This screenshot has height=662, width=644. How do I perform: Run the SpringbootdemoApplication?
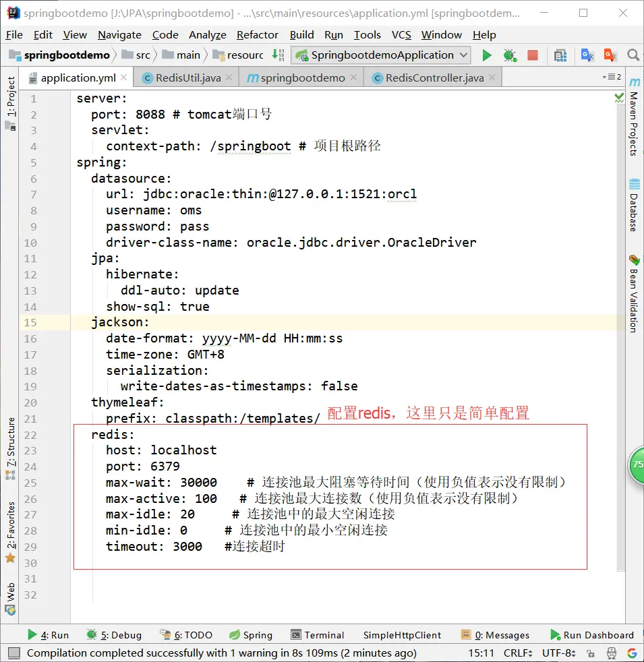[x=487, y=55]
